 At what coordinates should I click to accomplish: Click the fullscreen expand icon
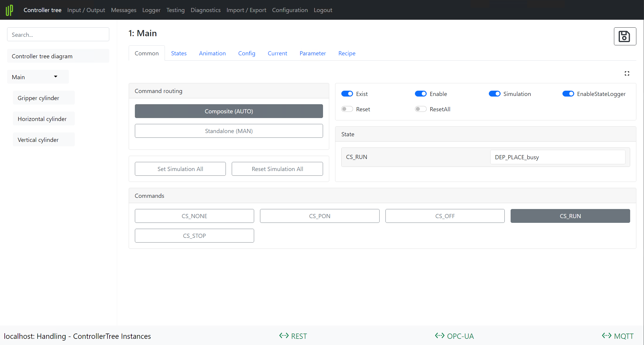click(x=627, y=73)
